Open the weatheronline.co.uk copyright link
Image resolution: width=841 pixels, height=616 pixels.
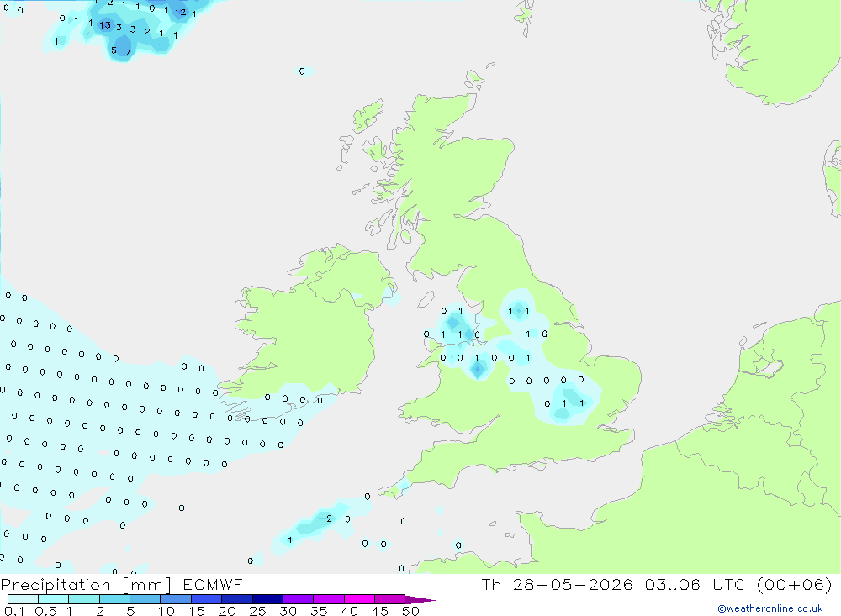(x=770, y=608)
